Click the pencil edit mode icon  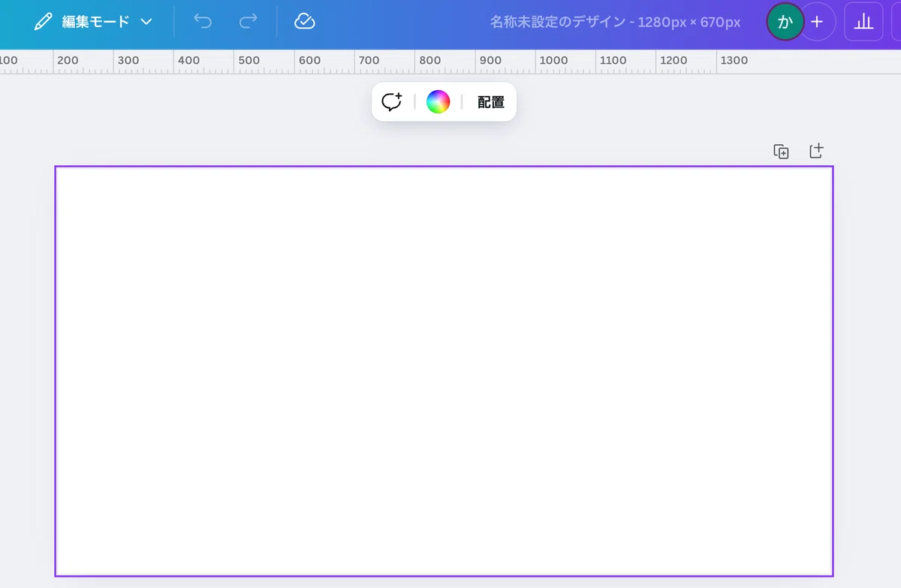pyautogui.click(x=44, y=22)
